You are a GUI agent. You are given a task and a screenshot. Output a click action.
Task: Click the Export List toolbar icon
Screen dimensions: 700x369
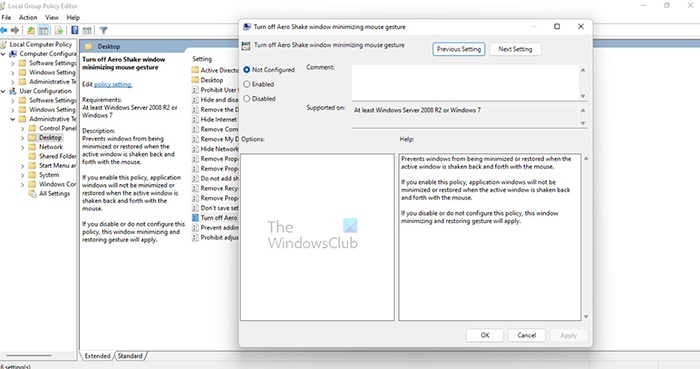tap(58, 30)
